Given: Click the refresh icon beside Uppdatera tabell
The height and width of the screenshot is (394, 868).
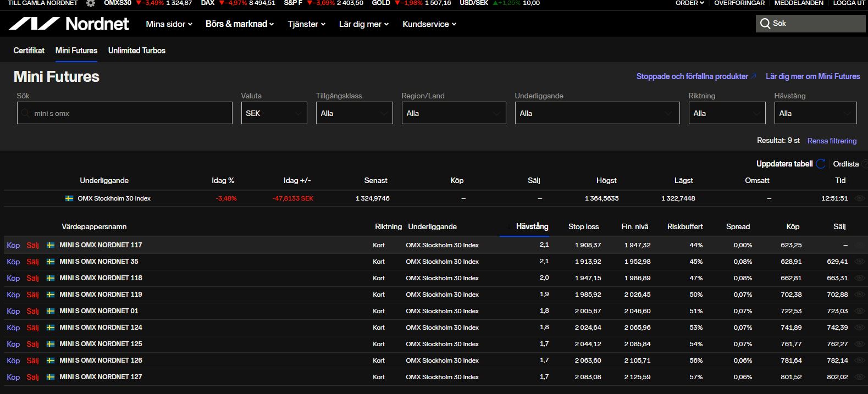Looking at the screenshot, I should (x=821, y=164).
